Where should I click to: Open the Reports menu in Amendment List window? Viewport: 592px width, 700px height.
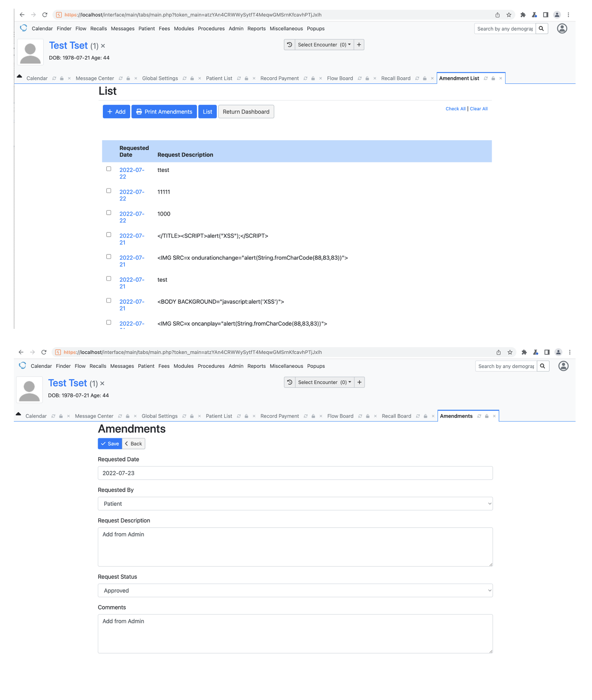tap(256, 29)
